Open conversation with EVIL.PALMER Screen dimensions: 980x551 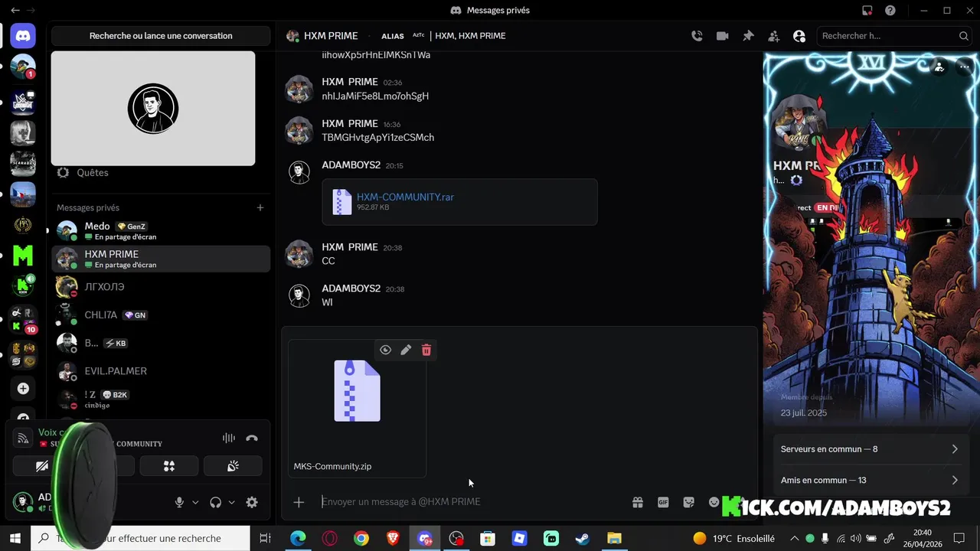point(161,371)
